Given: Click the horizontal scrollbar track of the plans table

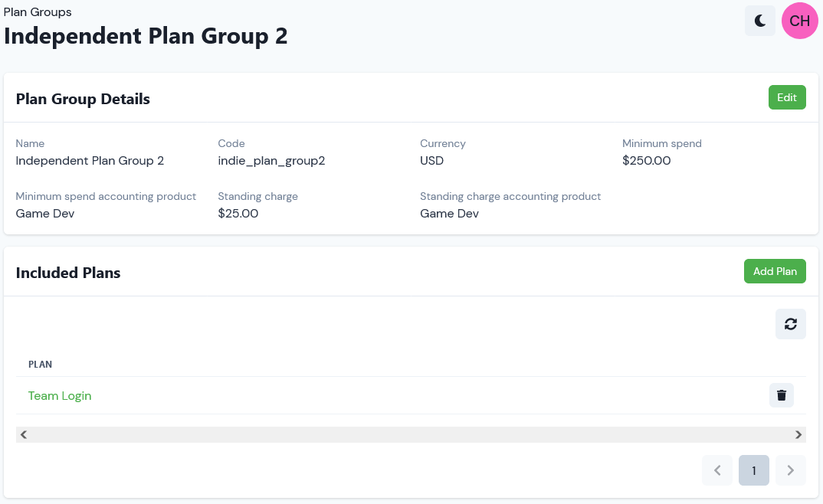Looking at the screenshot, I should [x=411, y=434].
